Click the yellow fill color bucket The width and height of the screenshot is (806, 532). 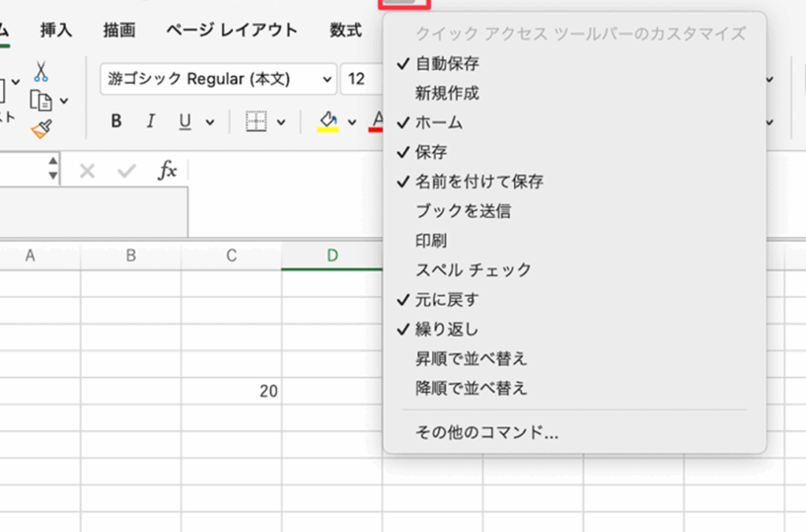point(327,120)
